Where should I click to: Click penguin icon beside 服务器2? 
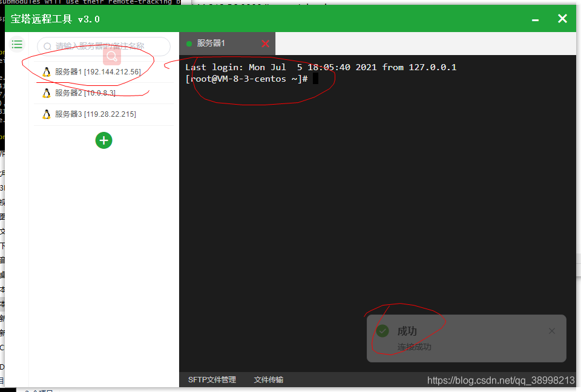click(47, 93)
